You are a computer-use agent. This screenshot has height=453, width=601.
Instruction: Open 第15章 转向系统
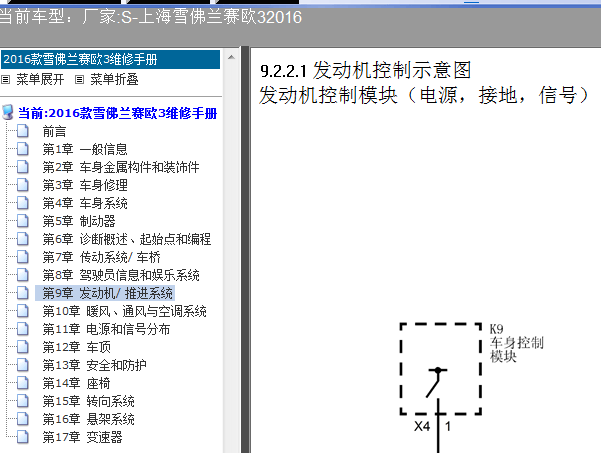click(x=88, y=402)
